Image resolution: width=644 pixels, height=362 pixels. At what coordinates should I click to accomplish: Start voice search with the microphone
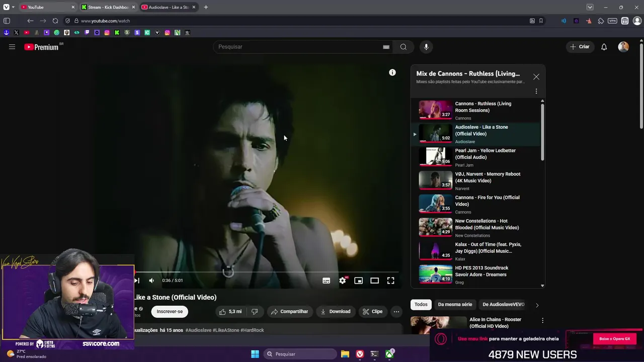(x=426, y=47)
